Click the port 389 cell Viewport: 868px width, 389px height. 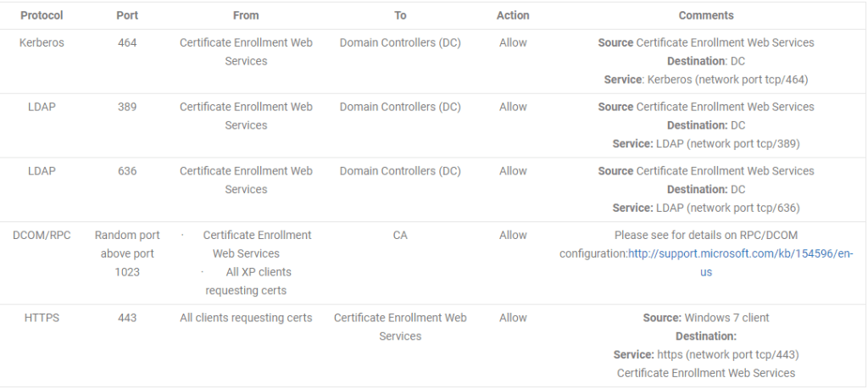click(x=127, y=107)
